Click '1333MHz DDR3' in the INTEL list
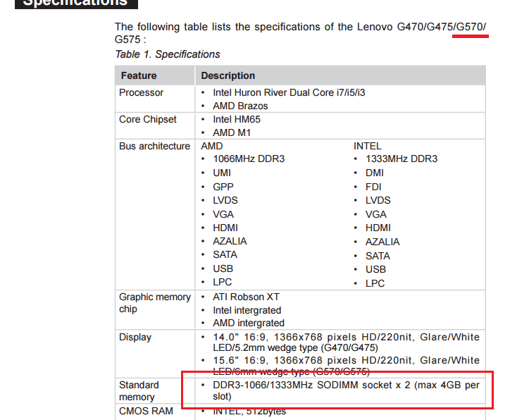 click(x=402, y=159)
